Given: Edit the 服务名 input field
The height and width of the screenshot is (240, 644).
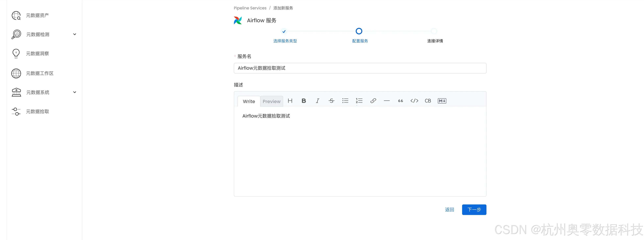Looking at the screenshot, I should pyautogui.click(x=359, y=68).
